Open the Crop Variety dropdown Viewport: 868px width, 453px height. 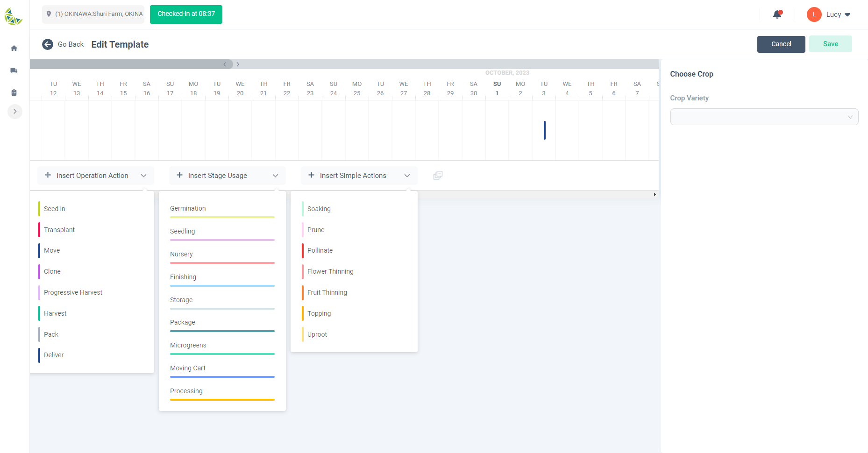(764, 117)
